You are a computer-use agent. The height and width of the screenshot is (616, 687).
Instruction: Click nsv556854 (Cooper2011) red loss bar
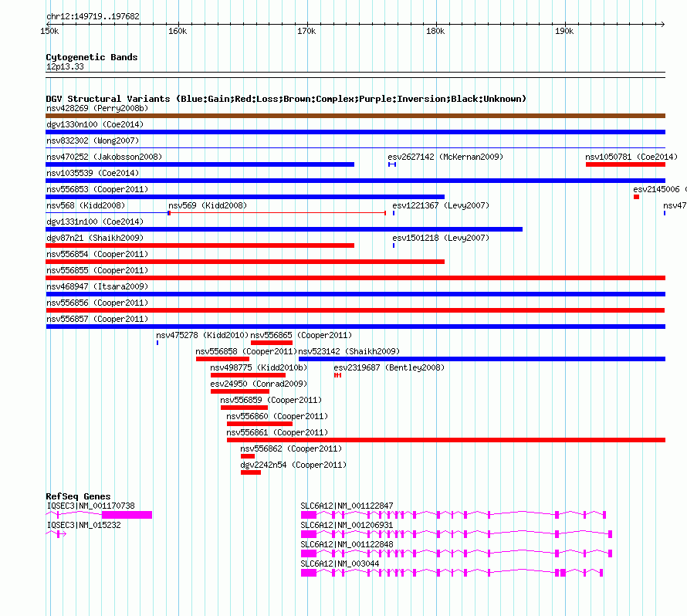245,262
